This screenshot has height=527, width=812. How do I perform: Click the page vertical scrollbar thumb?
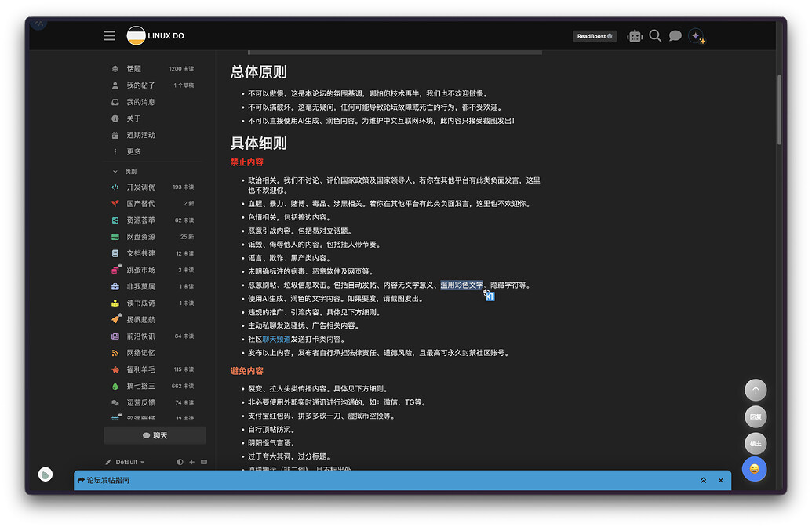pos(779,110)
